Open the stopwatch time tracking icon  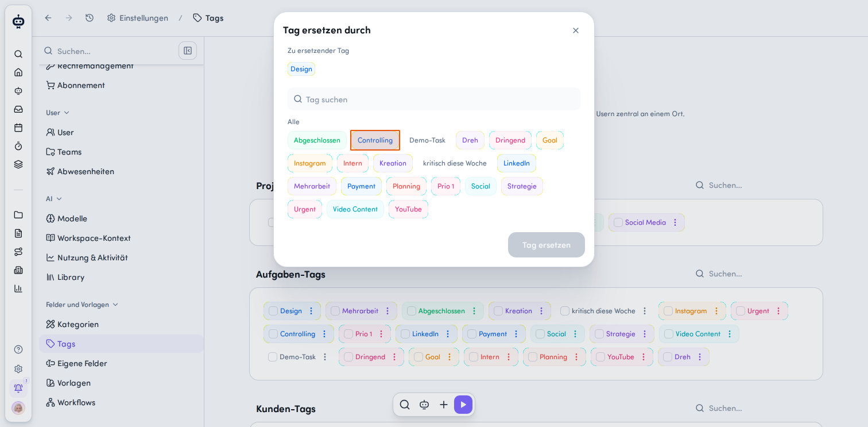(18, 146)
